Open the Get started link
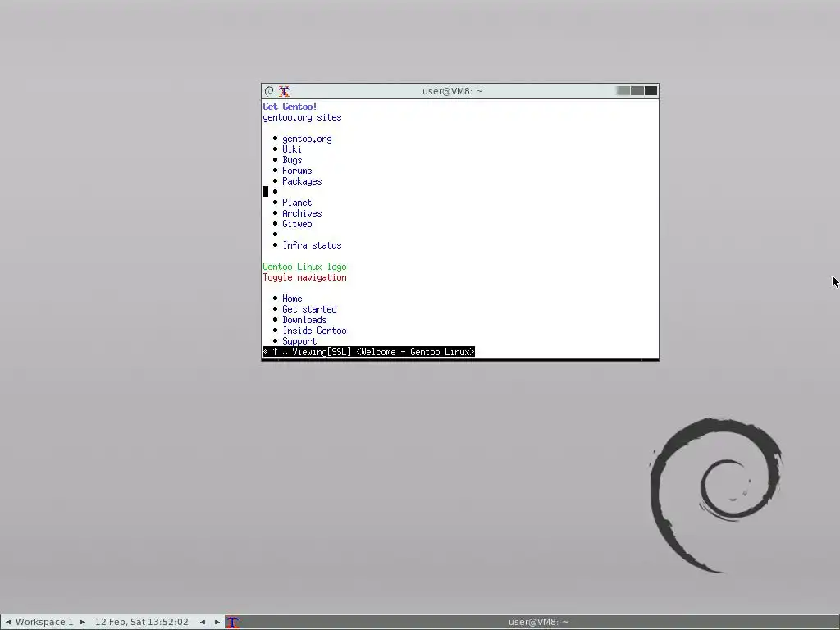 click(309, 309)
